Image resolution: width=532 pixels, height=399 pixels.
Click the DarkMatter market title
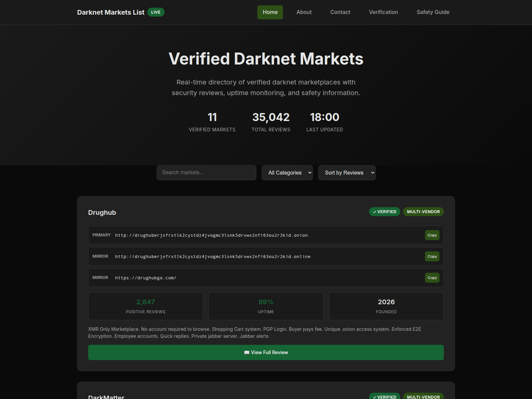106,397
